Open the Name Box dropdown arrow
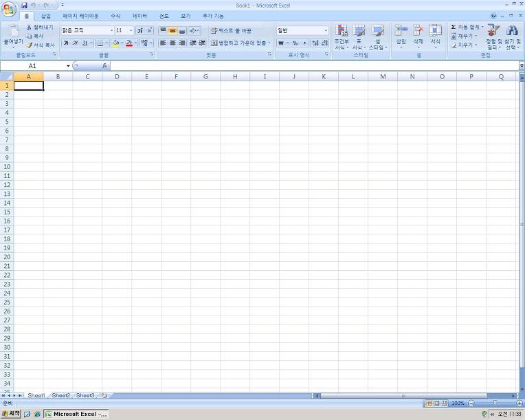The width and height of the screenshot is (525, 420). (x=68, y=66)
